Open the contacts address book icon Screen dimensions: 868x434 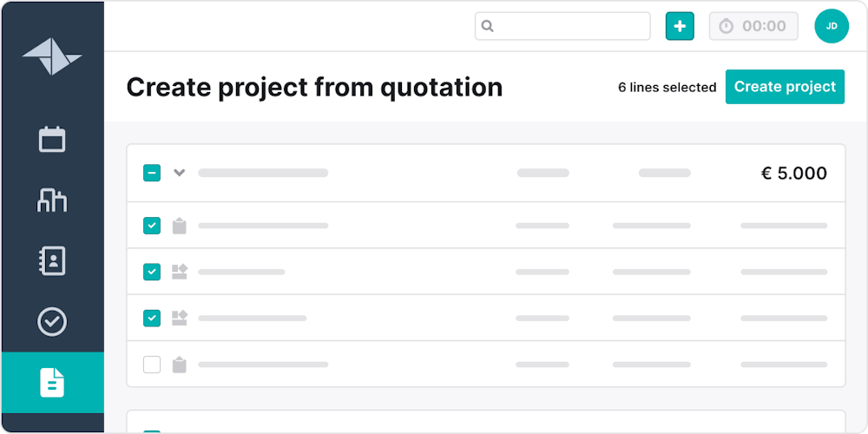click(x=52, y=260)
